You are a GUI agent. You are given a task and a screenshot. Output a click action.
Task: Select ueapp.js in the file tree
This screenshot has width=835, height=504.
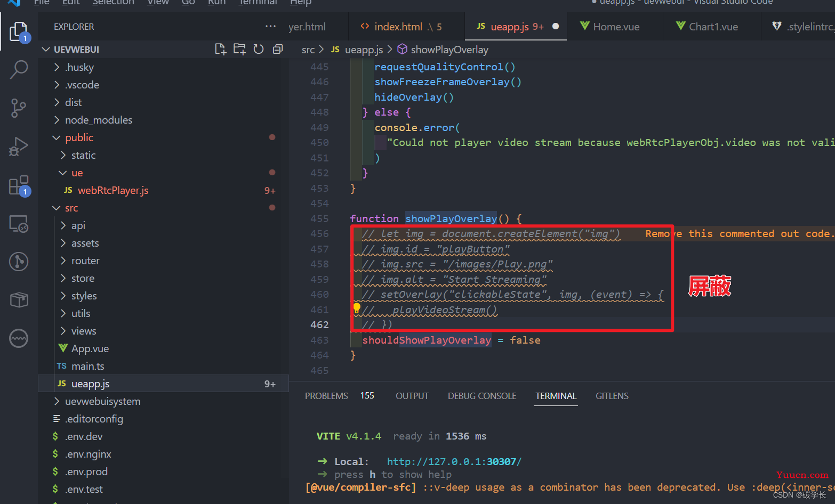coord(163,384)
